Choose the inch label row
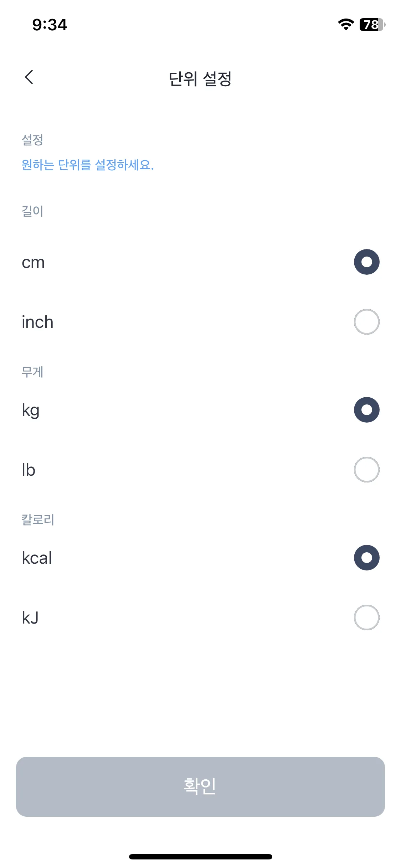The image size is (401, 868). click(200, 322)
